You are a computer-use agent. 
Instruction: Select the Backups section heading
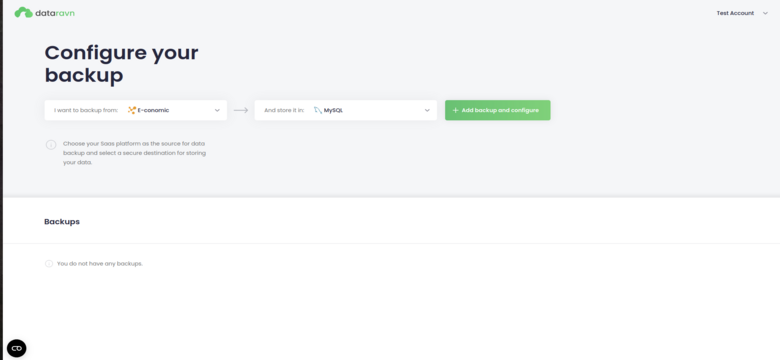pos(62,222)
